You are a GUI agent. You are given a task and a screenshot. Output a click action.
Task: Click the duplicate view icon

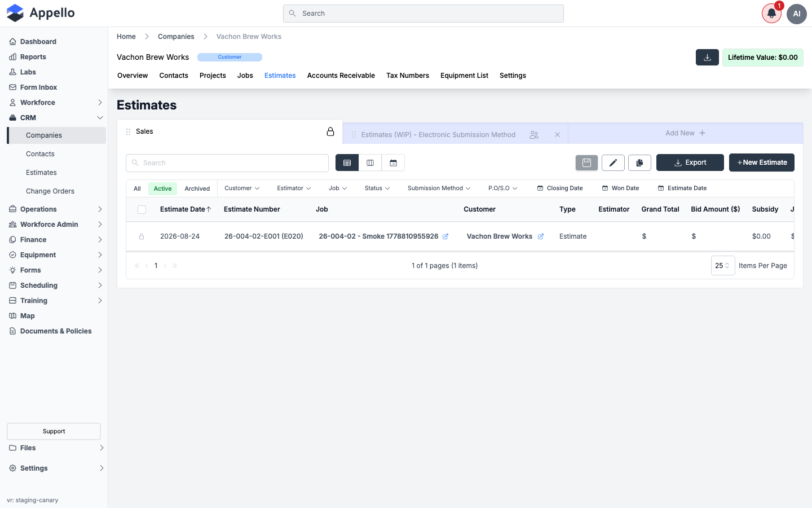[639, 163]
